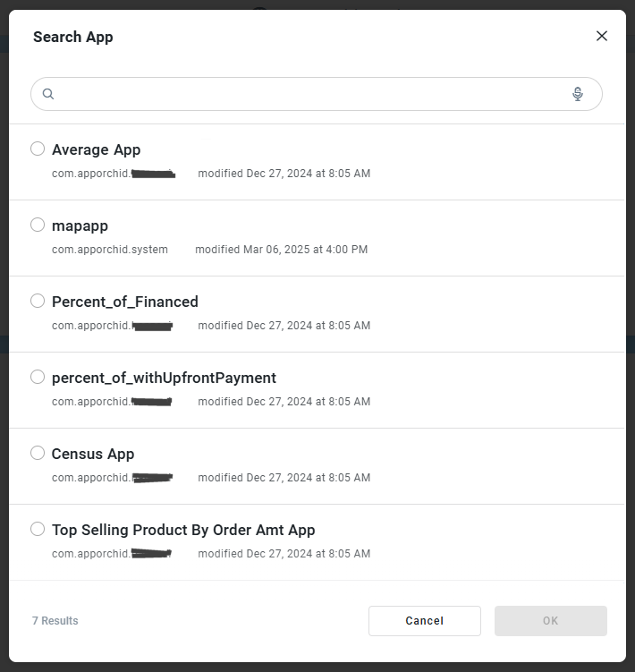Click the percent_of_withUpfrontPayment entry name
Viewport: 635px width, 672px height.
coord(164,378)
